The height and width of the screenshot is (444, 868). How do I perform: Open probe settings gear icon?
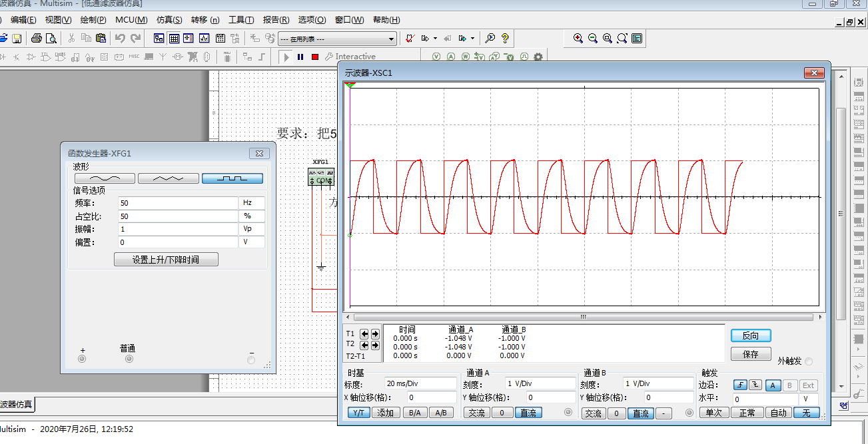[538, 57]
